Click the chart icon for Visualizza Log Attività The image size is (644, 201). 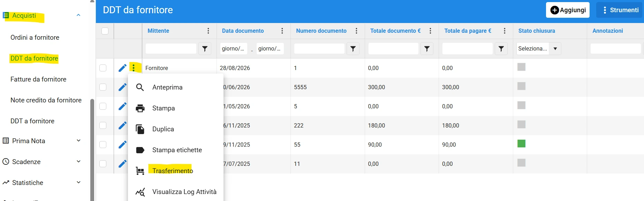(140, 192)
